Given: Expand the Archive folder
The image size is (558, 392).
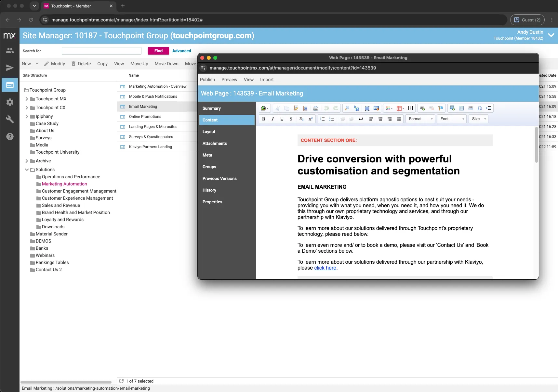Looking at the screenshot, I should pos(27,161).
